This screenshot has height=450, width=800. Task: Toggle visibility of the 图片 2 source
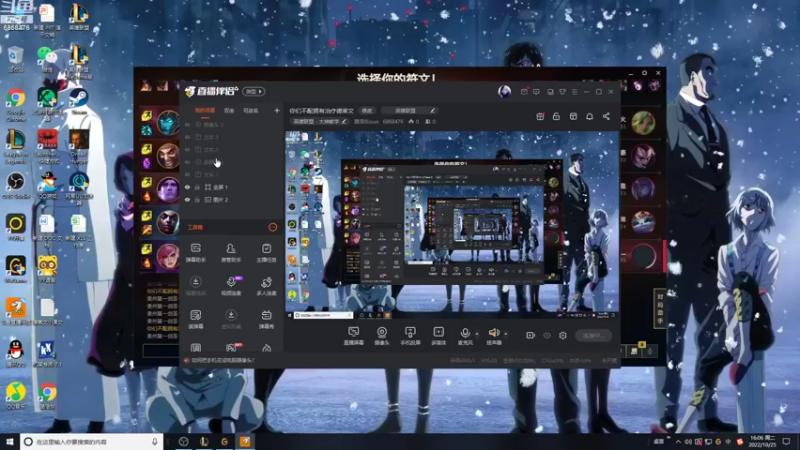point(188,200)
